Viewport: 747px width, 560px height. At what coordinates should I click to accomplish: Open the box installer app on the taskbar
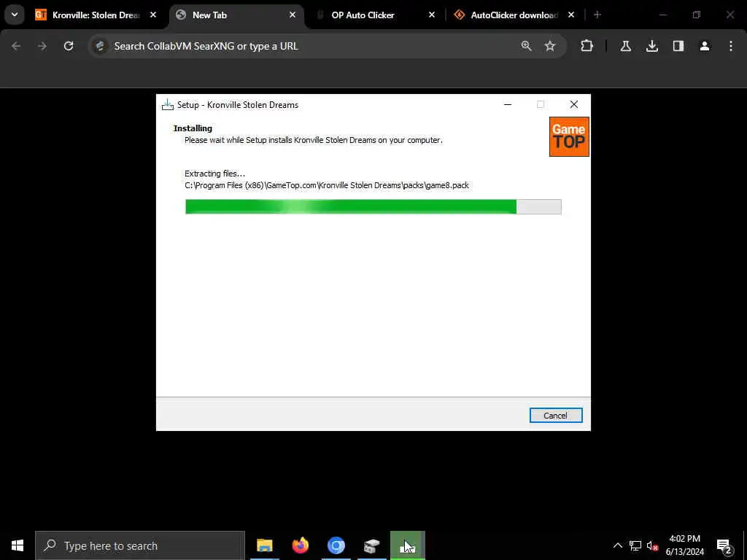click(371, 545)
